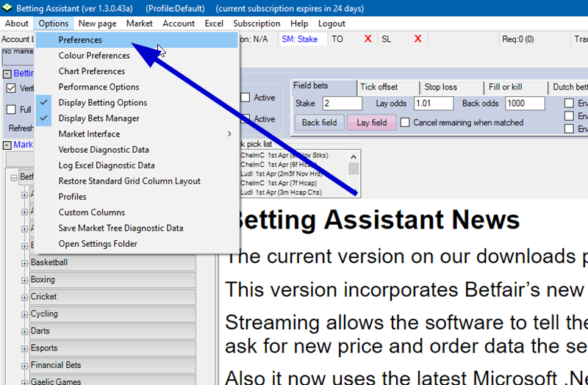Click the Lay field button
The width and height of the screenshot is (588, 385).
[x=372, y=123]
